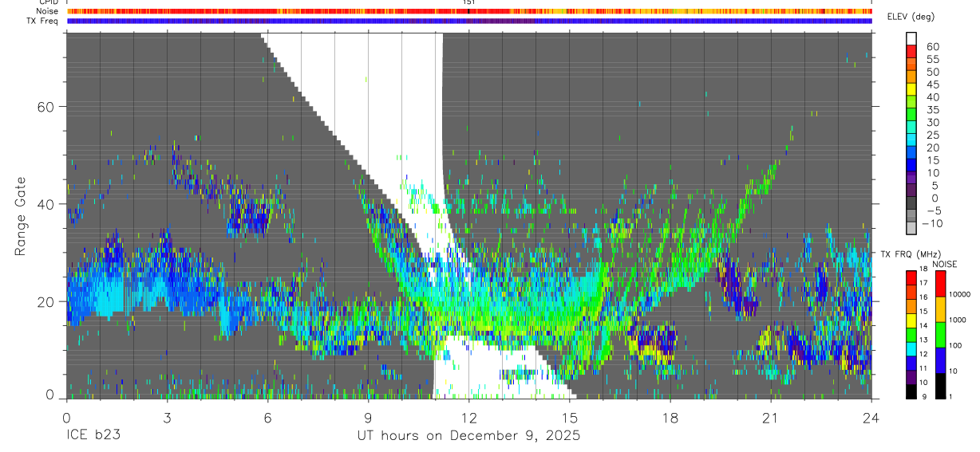Click the "18" tick on UT hours axis

670,417
